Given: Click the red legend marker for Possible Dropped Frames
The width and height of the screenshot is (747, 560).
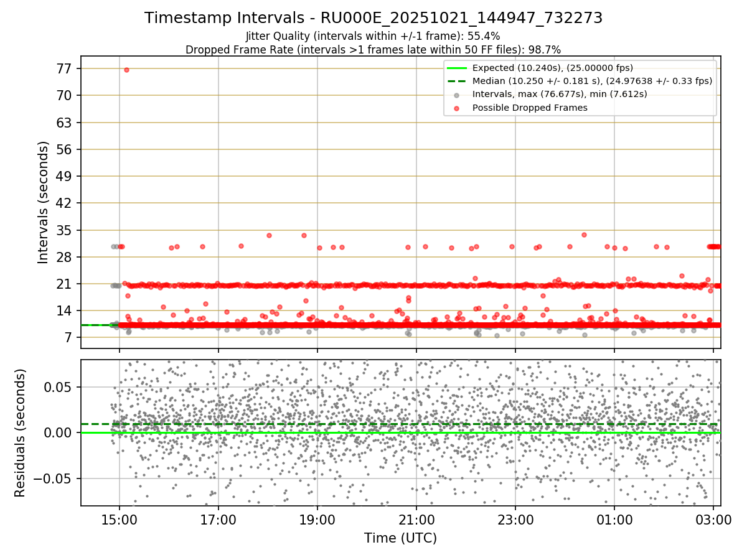Looking at the screenshot, I should coord(457,108).
